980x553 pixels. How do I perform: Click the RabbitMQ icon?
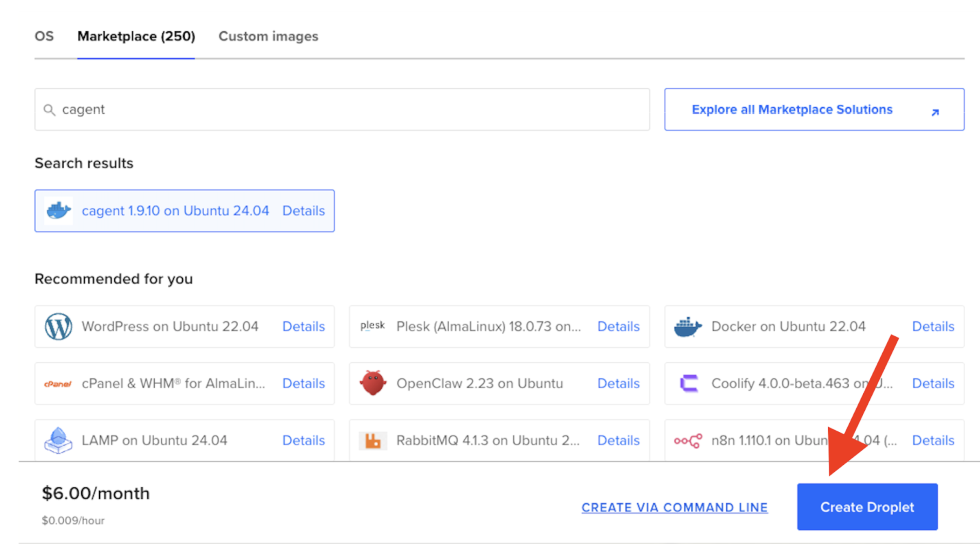point(372,440)
